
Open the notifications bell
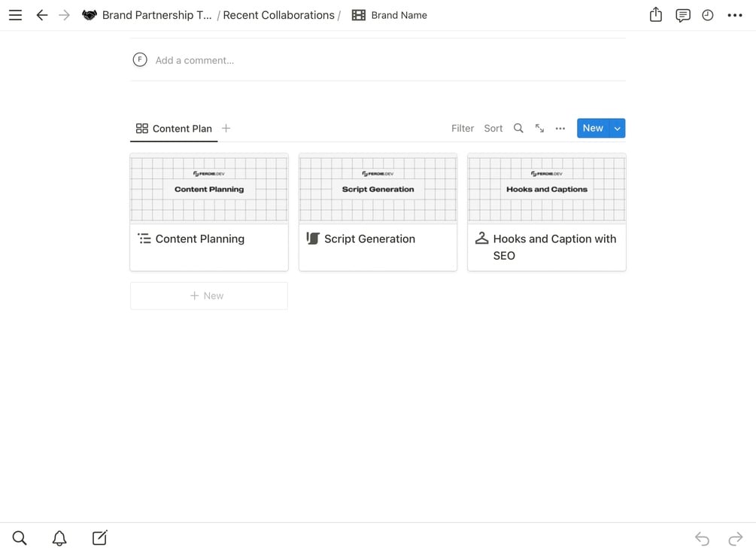click(x=59, y=538)
